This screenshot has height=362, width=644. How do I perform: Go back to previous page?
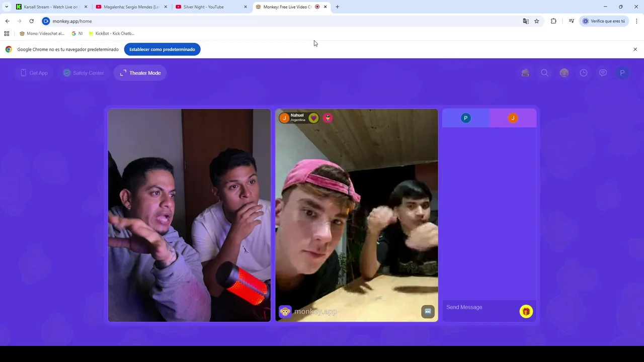[x=7, y=21]
